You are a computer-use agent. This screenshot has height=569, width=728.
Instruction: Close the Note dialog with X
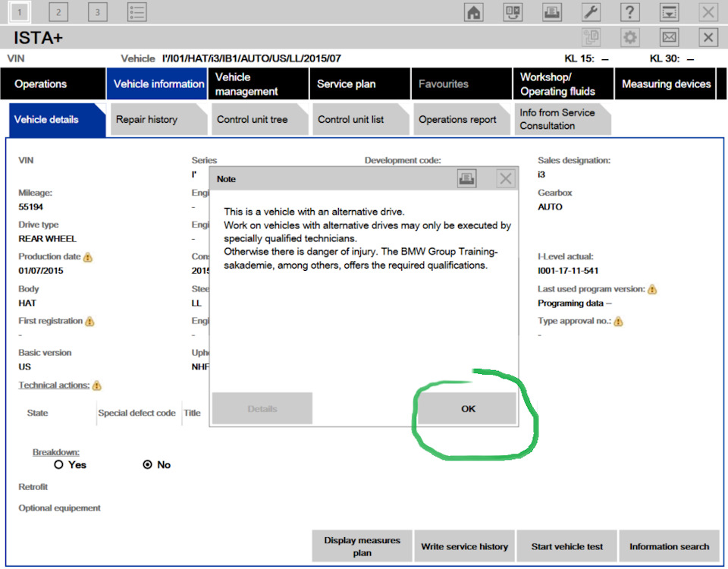point(506,178)
